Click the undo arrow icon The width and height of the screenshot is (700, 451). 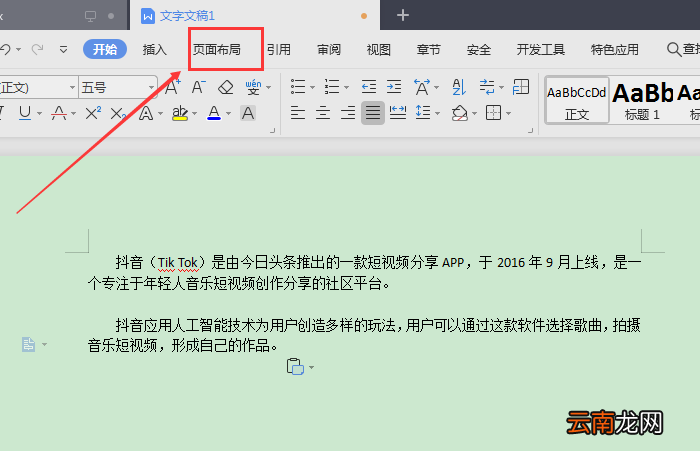[x=5, y=49]
